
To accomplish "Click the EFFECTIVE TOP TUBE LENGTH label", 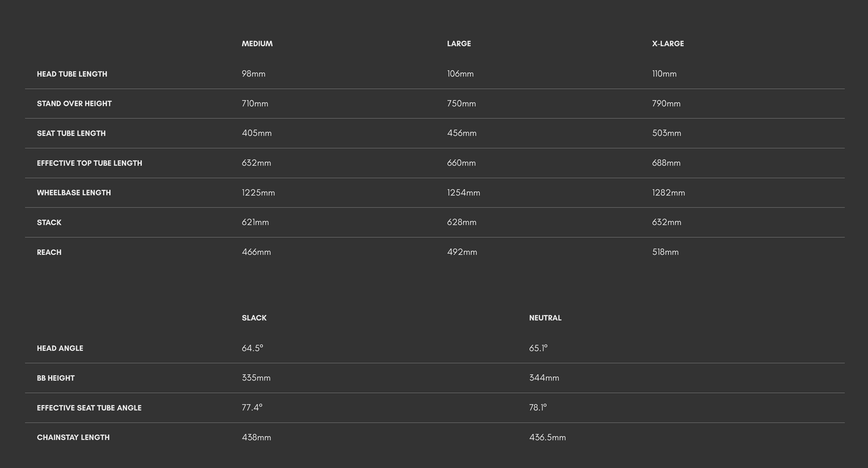I will coord(90,163).
